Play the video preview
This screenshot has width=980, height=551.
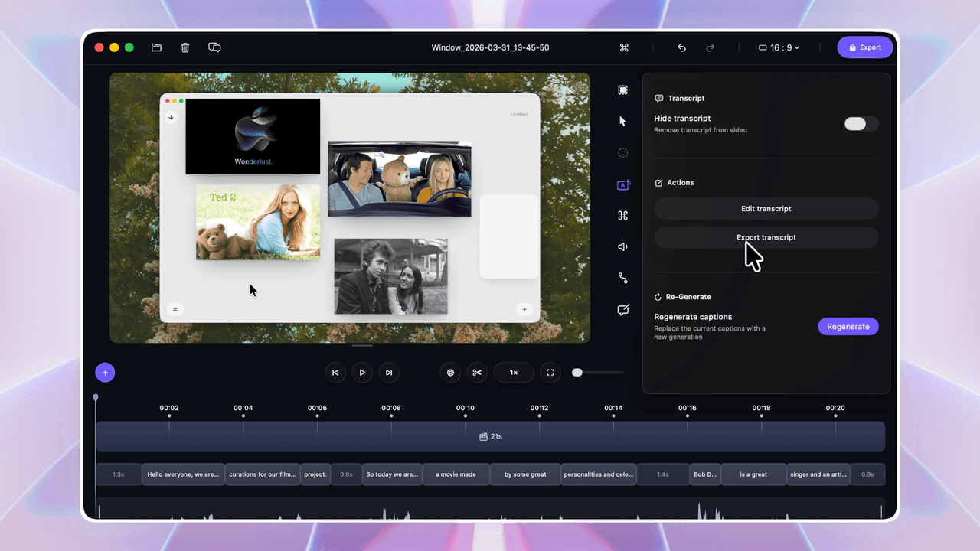click(362, 373)
